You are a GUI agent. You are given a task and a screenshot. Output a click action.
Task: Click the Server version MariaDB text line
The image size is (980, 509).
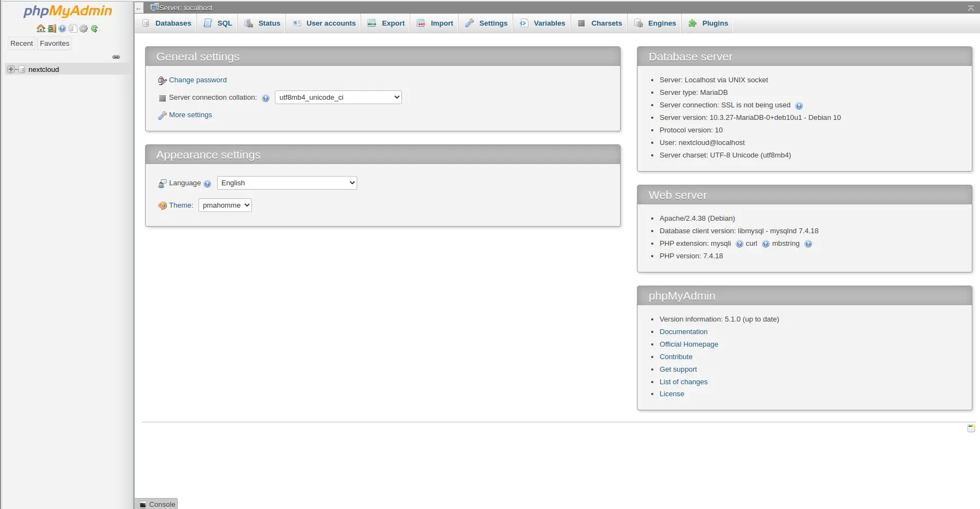[750, 118]
